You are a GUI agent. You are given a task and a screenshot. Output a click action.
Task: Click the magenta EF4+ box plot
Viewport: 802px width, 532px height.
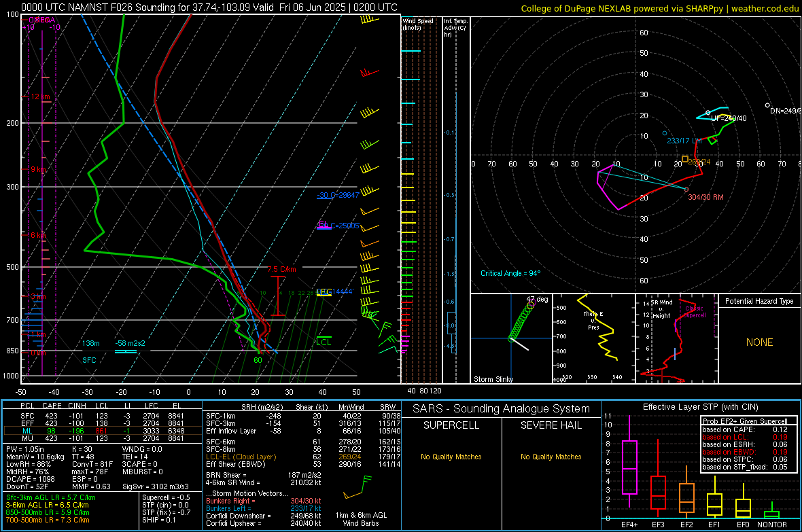coord(629,461)
